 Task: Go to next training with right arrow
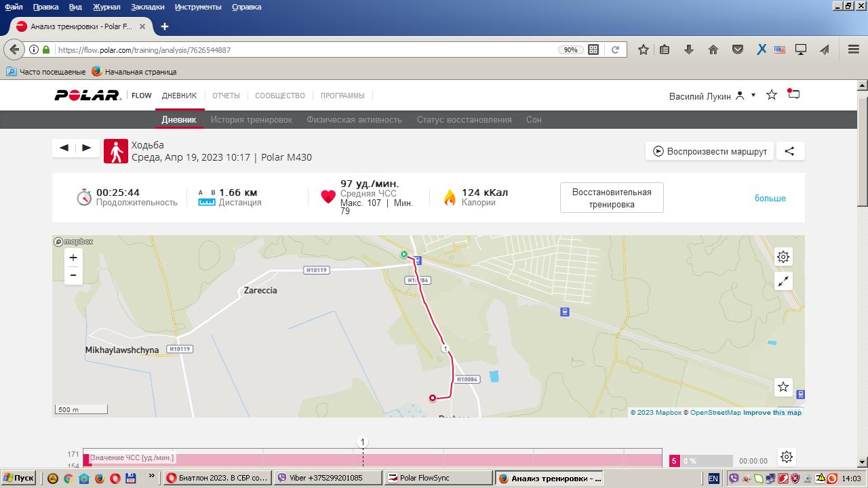[87, 148]
